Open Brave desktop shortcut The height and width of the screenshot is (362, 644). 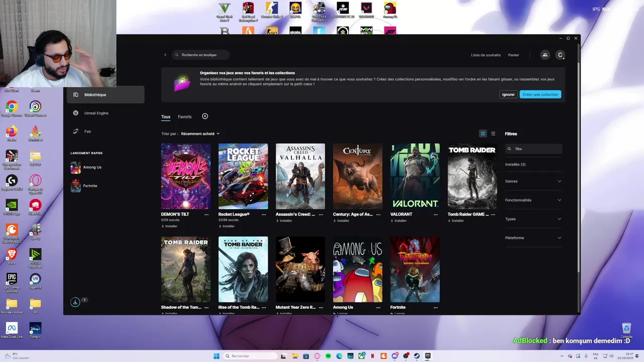coord(12,256)
